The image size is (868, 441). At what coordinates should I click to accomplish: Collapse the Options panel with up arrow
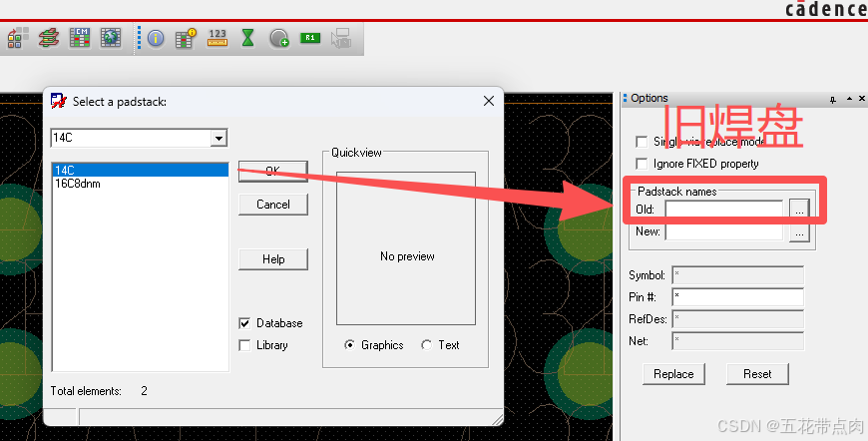[849, 99]
